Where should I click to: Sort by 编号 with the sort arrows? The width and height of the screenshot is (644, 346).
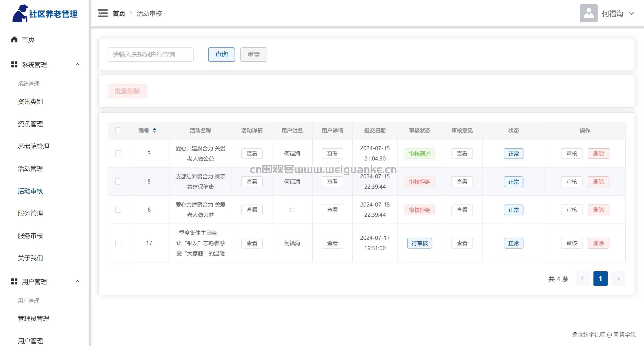coord(154,130)
